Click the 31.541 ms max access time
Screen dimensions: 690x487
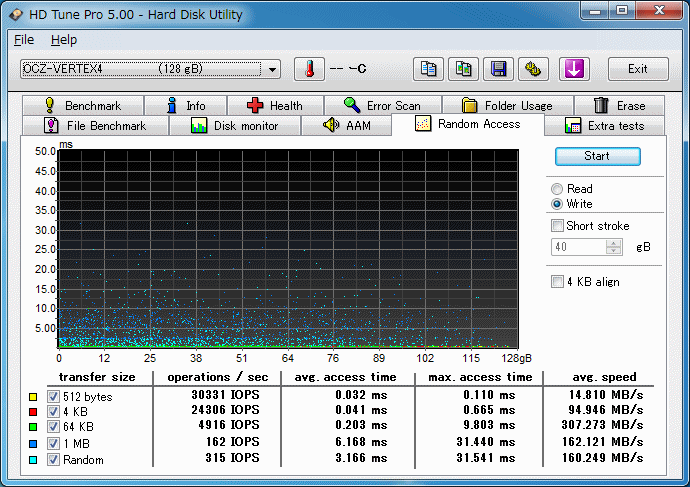(x=486, y=458)
